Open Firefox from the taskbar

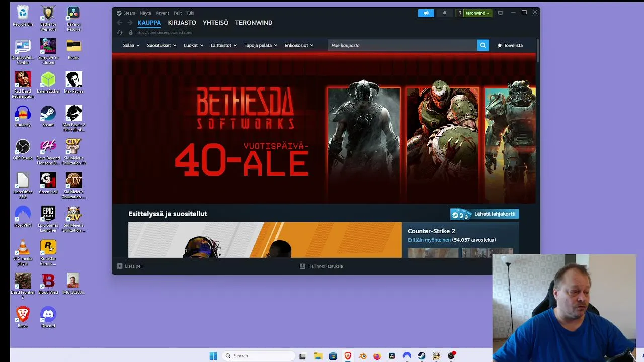[377, 356]
